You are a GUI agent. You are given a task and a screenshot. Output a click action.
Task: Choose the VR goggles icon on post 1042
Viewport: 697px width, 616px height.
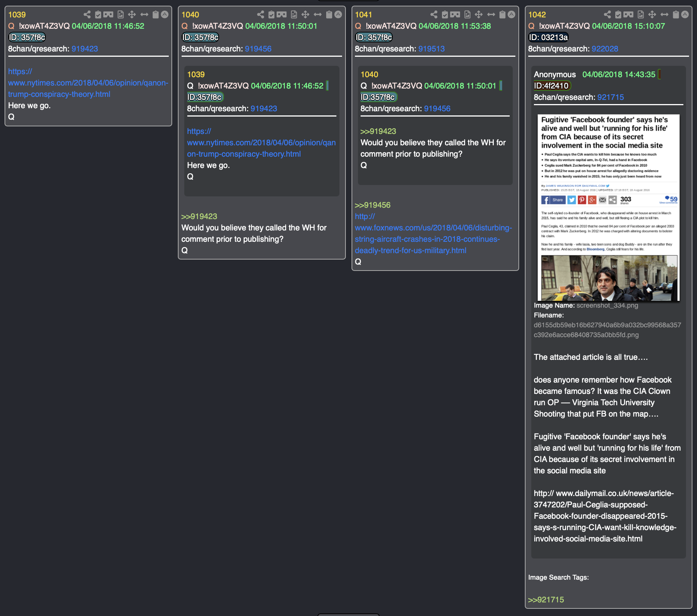pyautogui.click(x=629, y=14)
